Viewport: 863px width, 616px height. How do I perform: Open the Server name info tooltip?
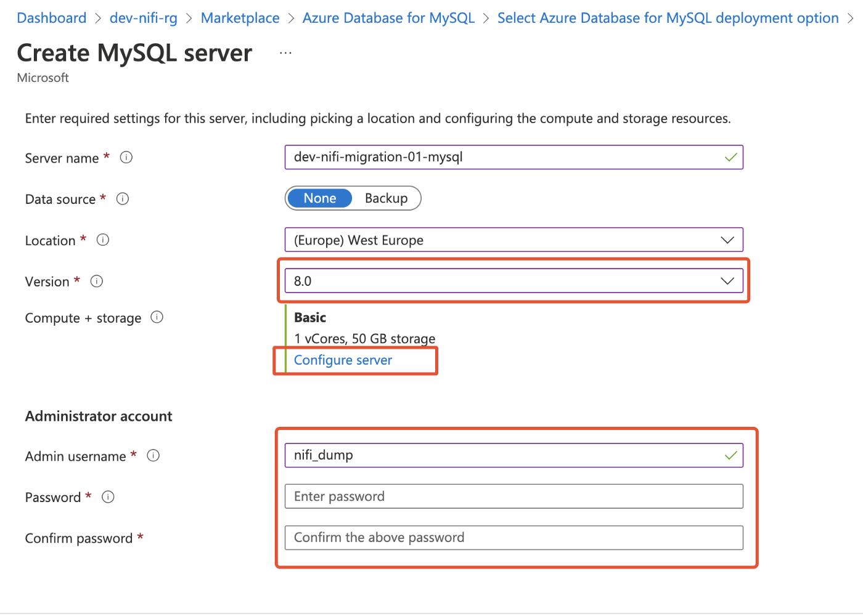[126, 158]
